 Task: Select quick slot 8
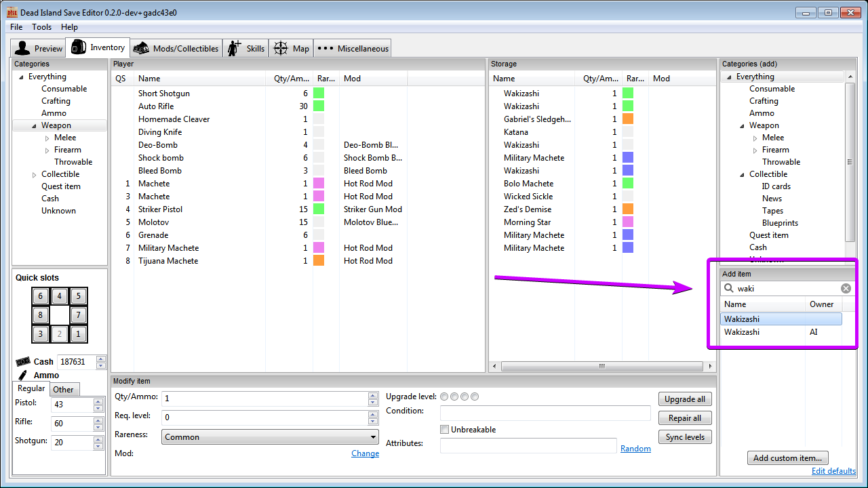tap(41, 315)
